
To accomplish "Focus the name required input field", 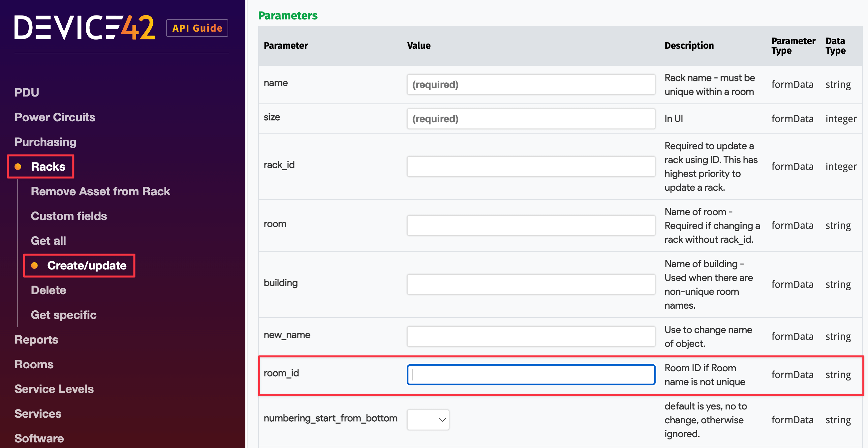I will pos(531,84).
